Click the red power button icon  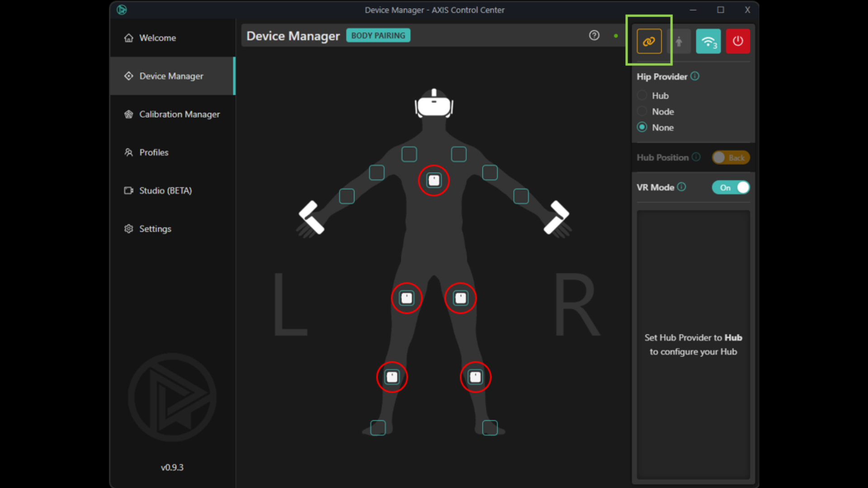738,42
